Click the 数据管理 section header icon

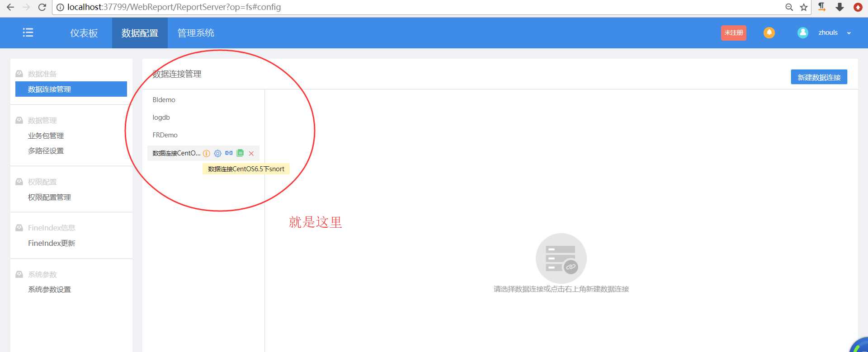pyautogui.click(x=19, y=120)
